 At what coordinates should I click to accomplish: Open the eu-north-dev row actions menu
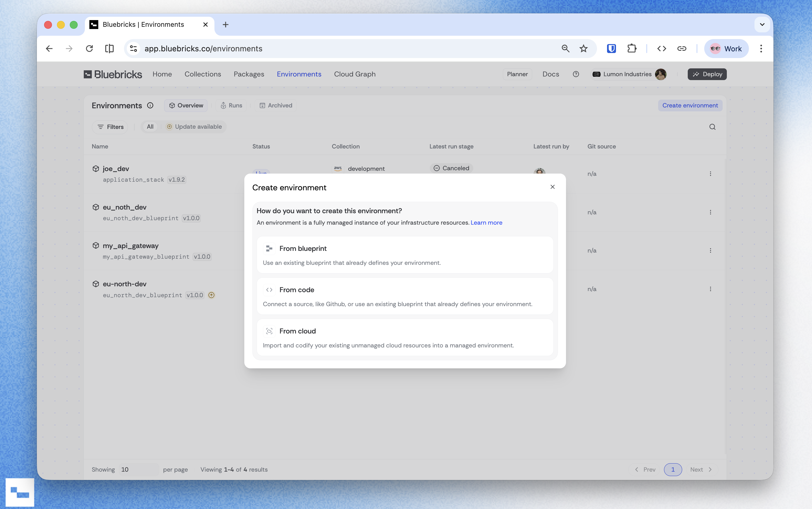coord(710,289)
